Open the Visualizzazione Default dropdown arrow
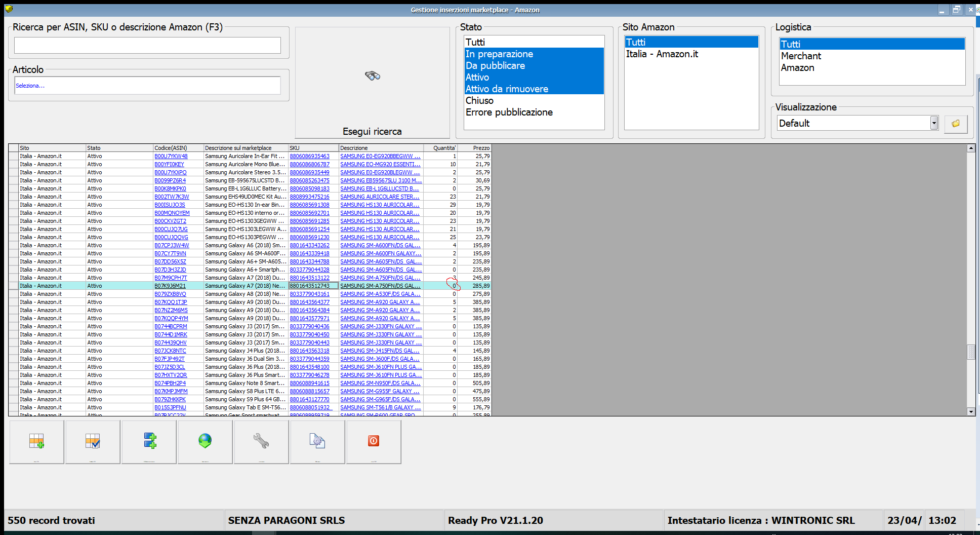This screenshot has width=980, height=535. tap(934, 123)
